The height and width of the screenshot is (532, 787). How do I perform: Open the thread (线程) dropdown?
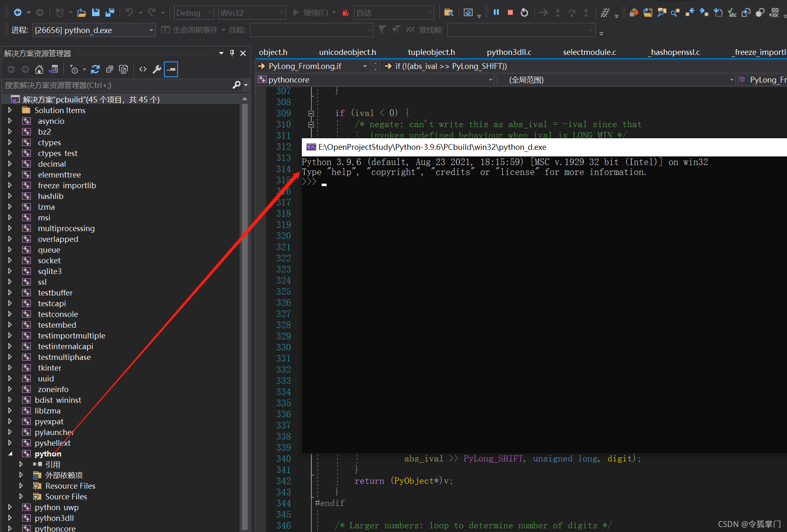311,30
